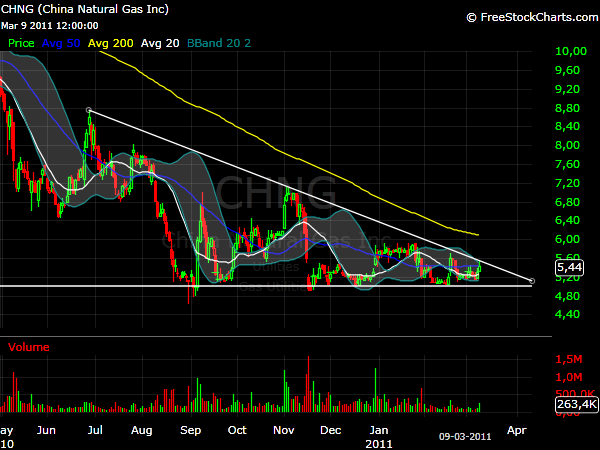
Task: Click the trendline end handle near April
Action: [532, 281]
